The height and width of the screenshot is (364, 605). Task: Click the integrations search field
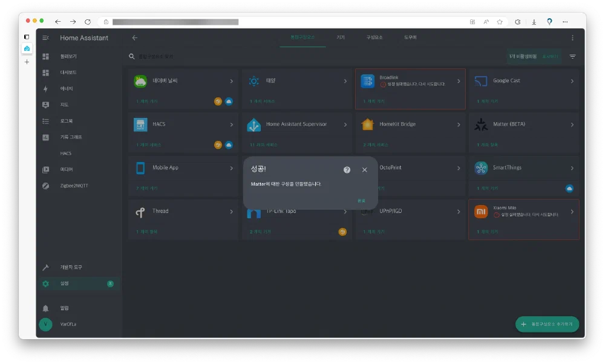pyautogui.click(x=242, y=56)
